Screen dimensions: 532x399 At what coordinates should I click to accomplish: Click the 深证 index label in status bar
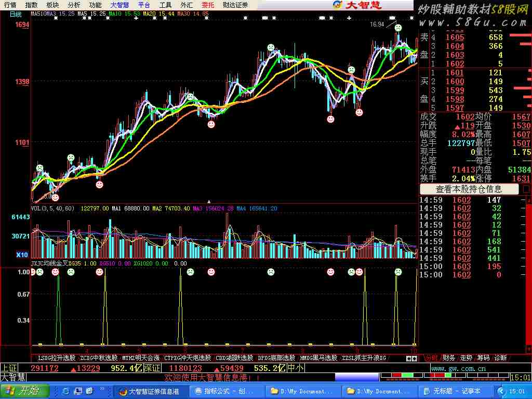point(152,368)
